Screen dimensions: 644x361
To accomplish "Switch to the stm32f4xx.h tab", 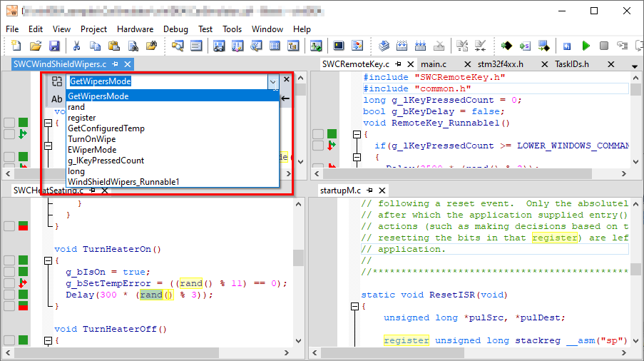I will [x=500, y=64].
